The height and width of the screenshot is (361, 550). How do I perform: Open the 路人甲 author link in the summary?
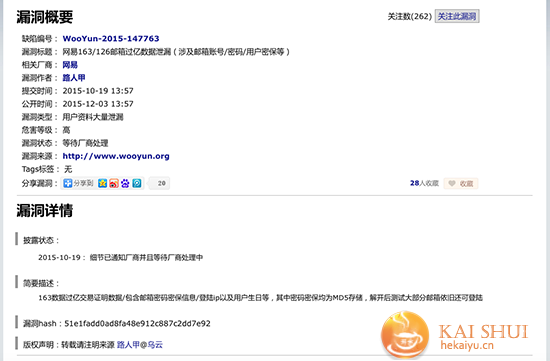point(74,78)
